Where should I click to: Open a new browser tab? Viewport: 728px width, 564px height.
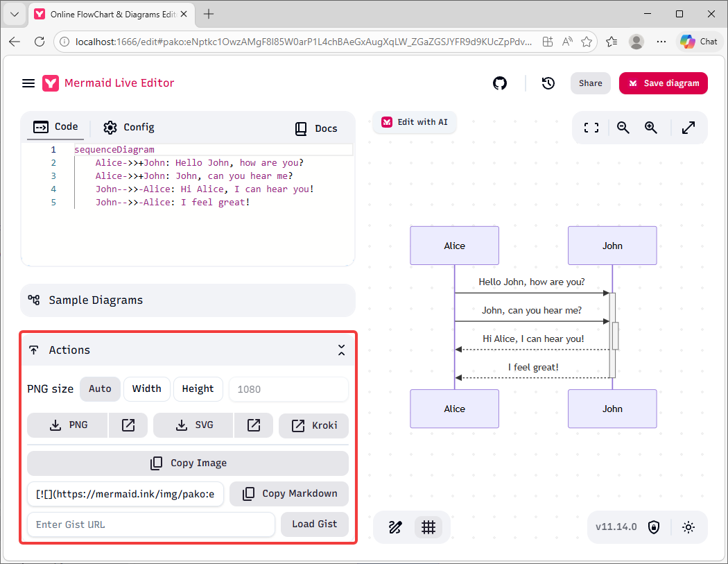(209, 15)
